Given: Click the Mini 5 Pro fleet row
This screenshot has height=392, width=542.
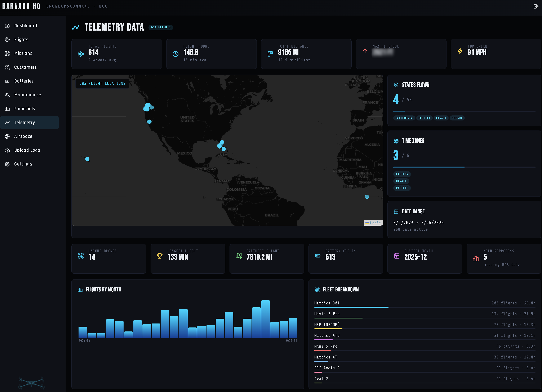Looking at the screenshot, I should click(425, 348).
